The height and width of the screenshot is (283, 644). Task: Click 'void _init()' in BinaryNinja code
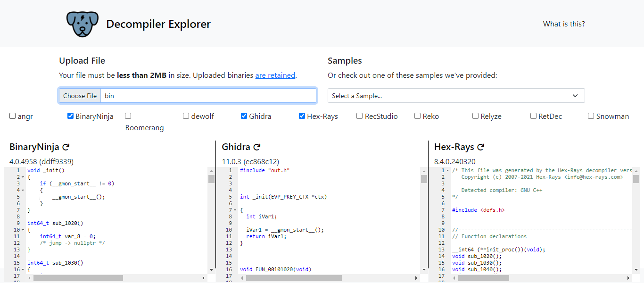click(46, 170)
